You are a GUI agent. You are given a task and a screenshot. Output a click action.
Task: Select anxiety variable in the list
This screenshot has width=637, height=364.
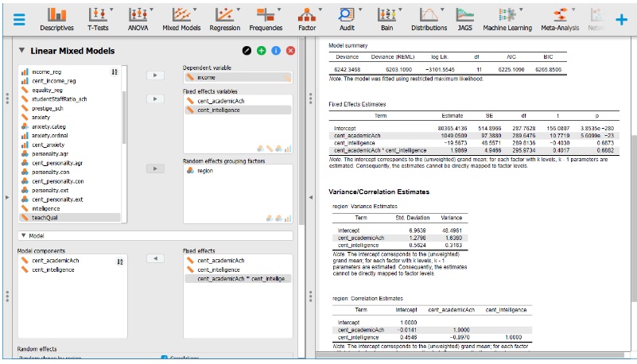(x=70, y=118)
